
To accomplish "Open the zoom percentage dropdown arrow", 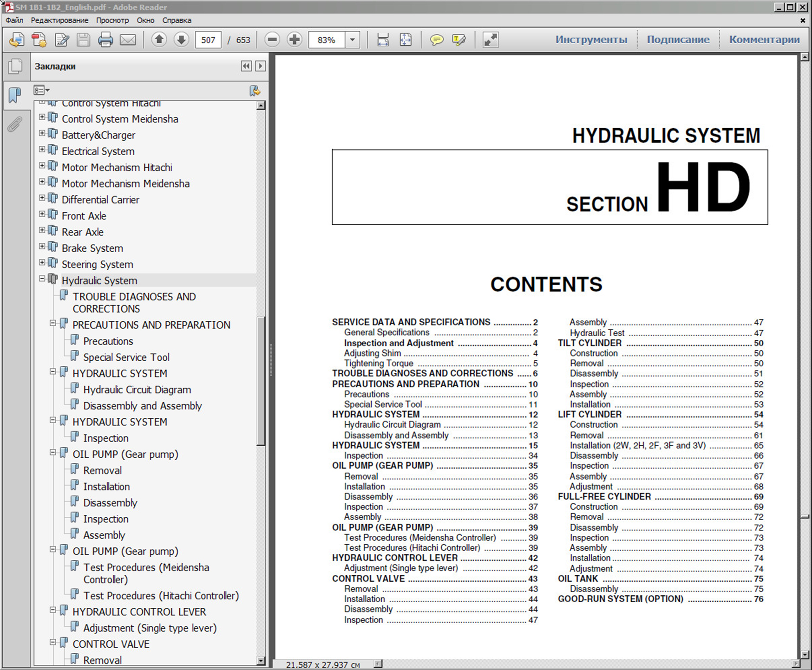I will 353,40.
